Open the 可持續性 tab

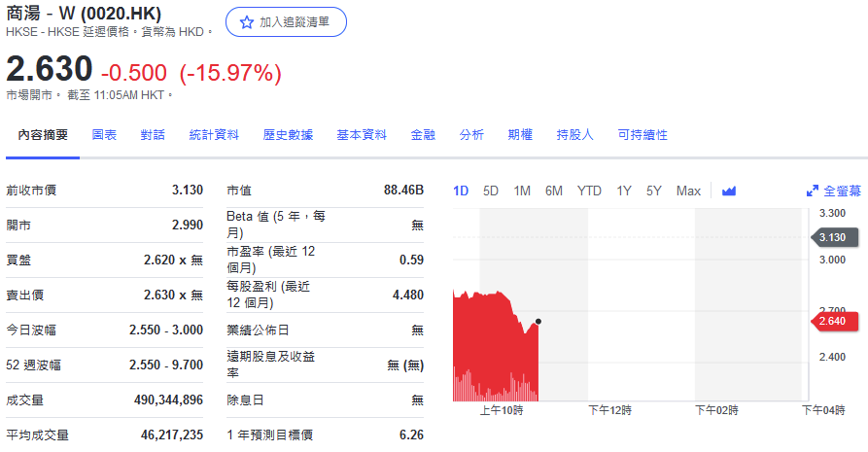[642, 135]
